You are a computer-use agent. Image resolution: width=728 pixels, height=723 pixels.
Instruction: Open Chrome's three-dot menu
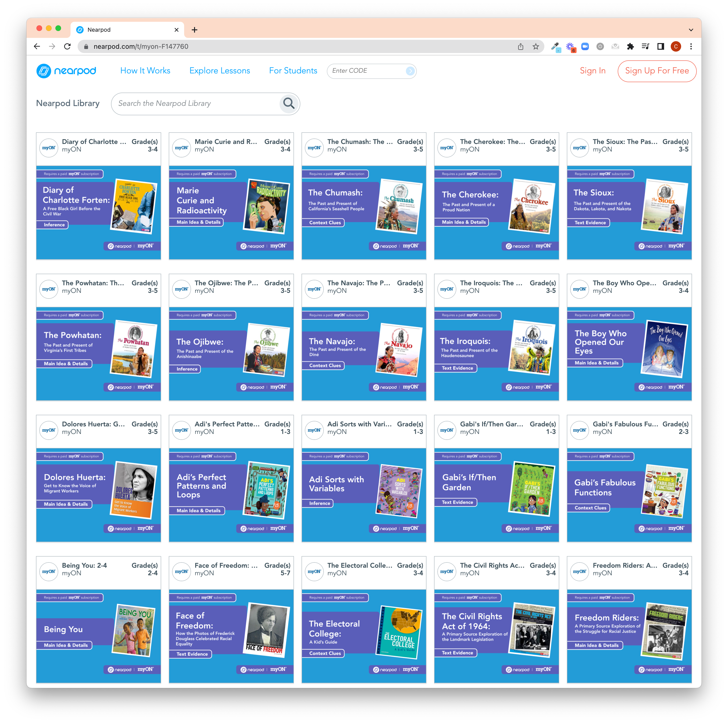tap(691, 46)
